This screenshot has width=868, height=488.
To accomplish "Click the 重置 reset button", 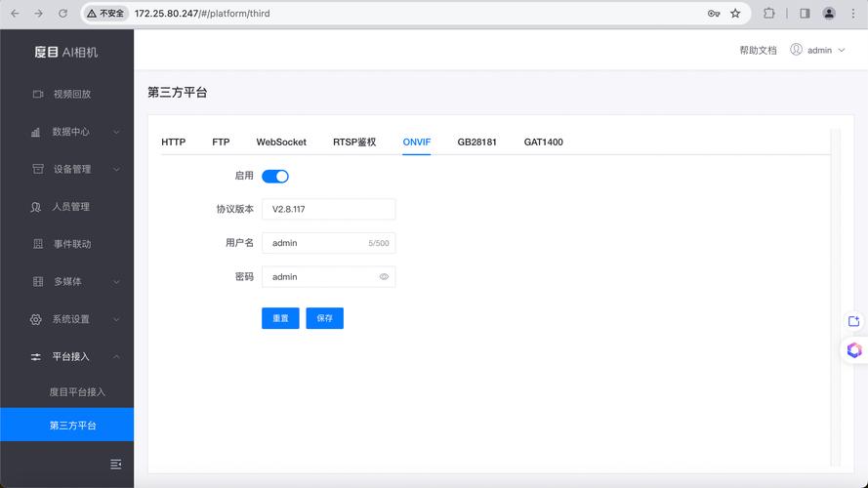I will 280,318.
